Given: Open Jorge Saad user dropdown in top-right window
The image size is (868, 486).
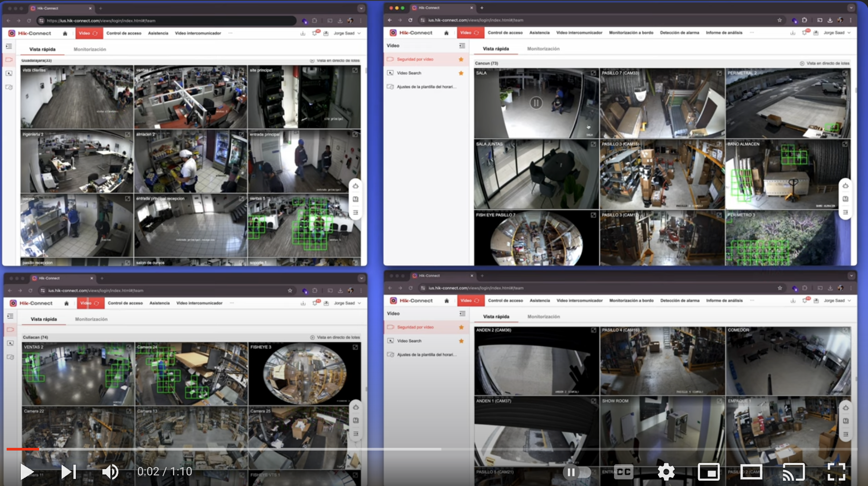Looking at the screenshot, I should (x=837, y=33).
